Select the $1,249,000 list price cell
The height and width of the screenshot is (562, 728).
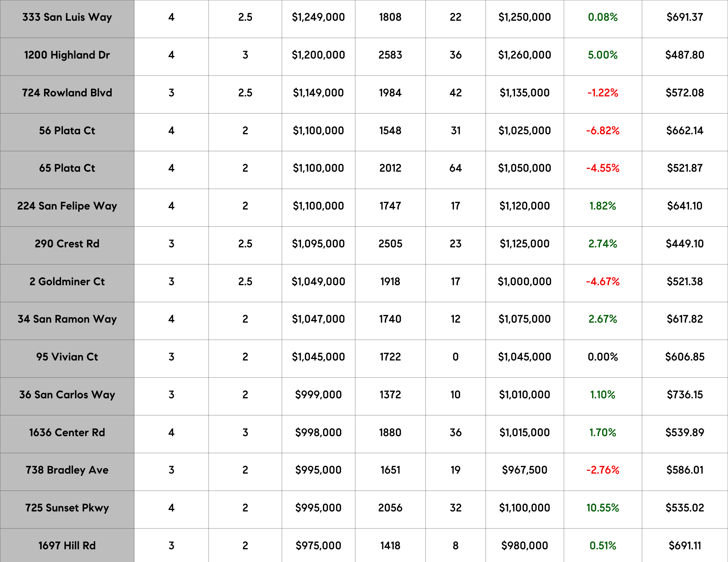point(318,17)
